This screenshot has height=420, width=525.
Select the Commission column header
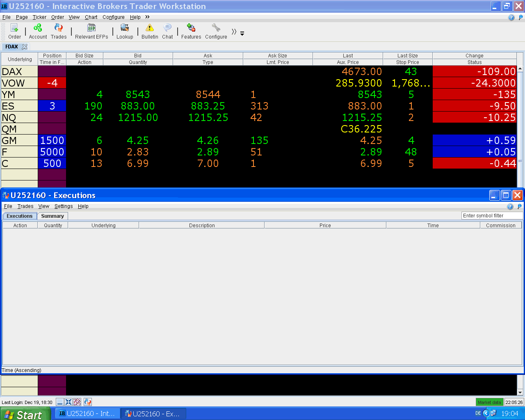pyautogui.click(x=500, y=225)
